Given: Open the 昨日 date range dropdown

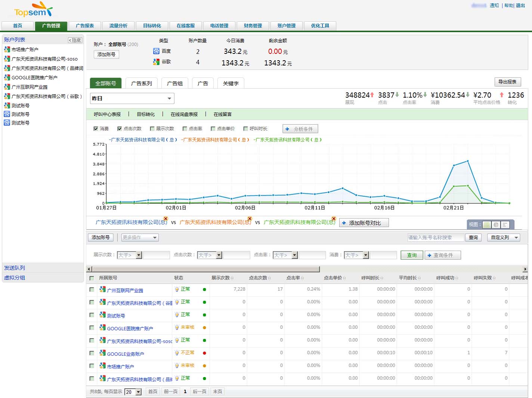Looking at the screenshot, I should pyautogui.click(x=132, y=98).
